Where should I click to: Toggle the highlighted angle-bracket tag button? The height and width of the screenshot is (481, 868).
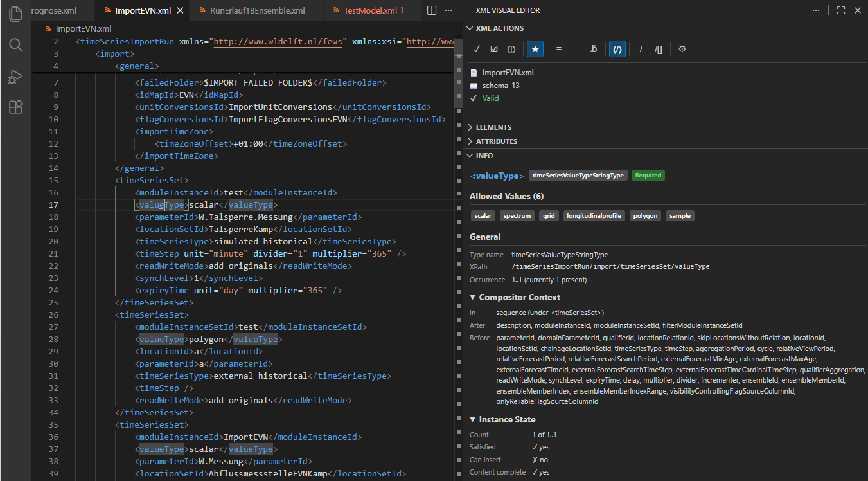[617, 49]
